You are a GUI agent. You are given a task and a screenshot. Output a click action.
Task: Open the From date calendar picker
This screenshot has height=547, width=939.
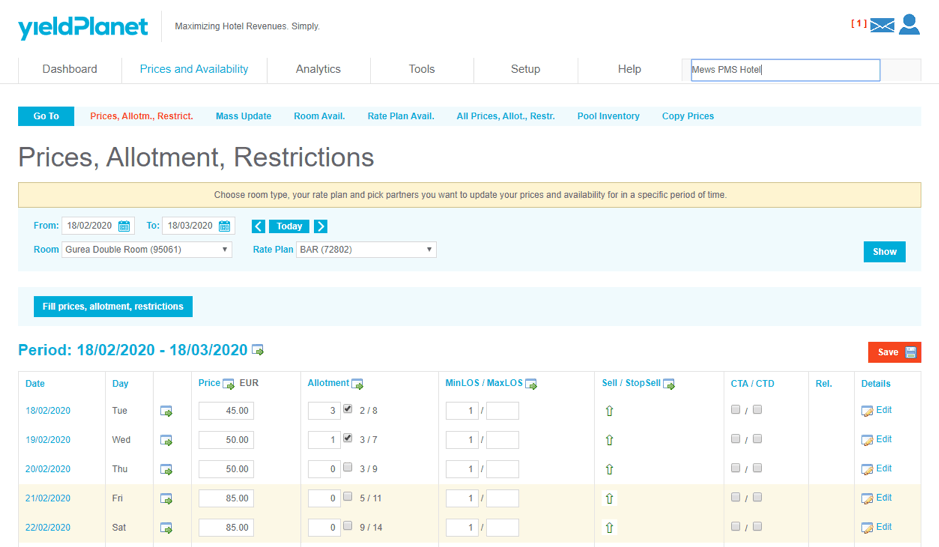click(x=125, y=226)
